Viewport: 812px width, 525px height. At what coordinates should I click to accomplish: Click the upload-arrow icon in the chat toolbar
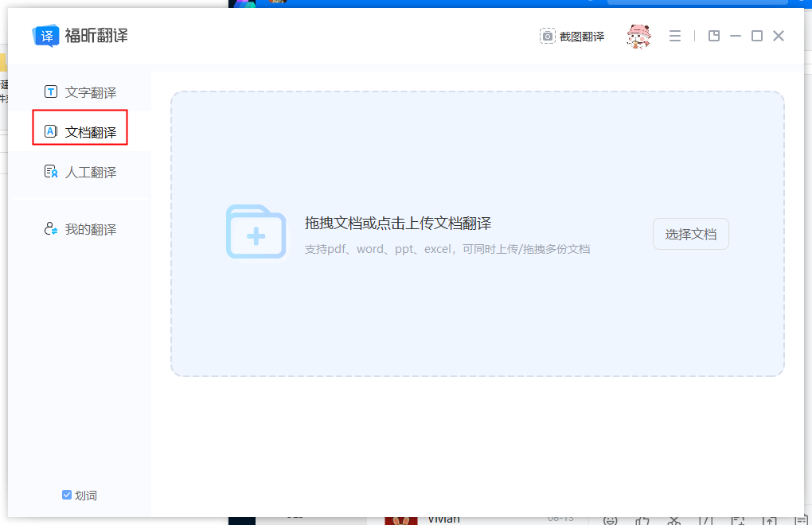click(x=770, y=521)
